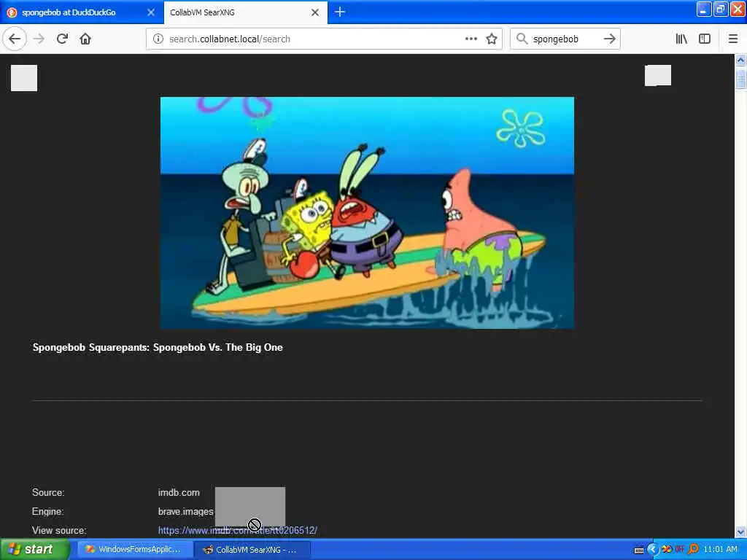The width and height of the screenshot is (747, 560).
Task: Open page actions three-dot menu
Action: [471, 39]
